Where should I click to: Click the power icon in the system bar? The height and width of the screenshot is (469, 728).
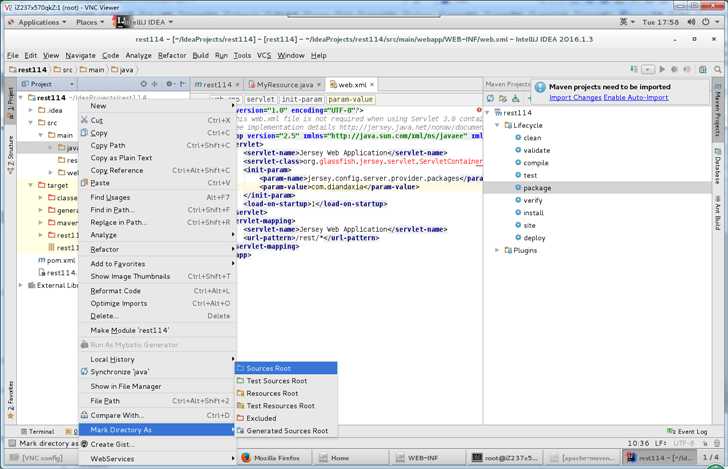click(706, 22)
